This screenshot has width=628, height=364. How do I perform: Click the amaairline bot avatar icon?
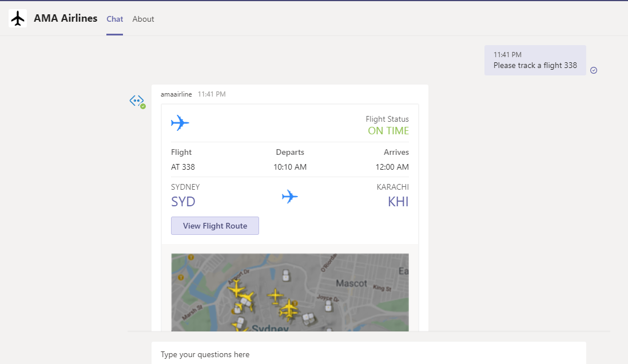[136, 101]
